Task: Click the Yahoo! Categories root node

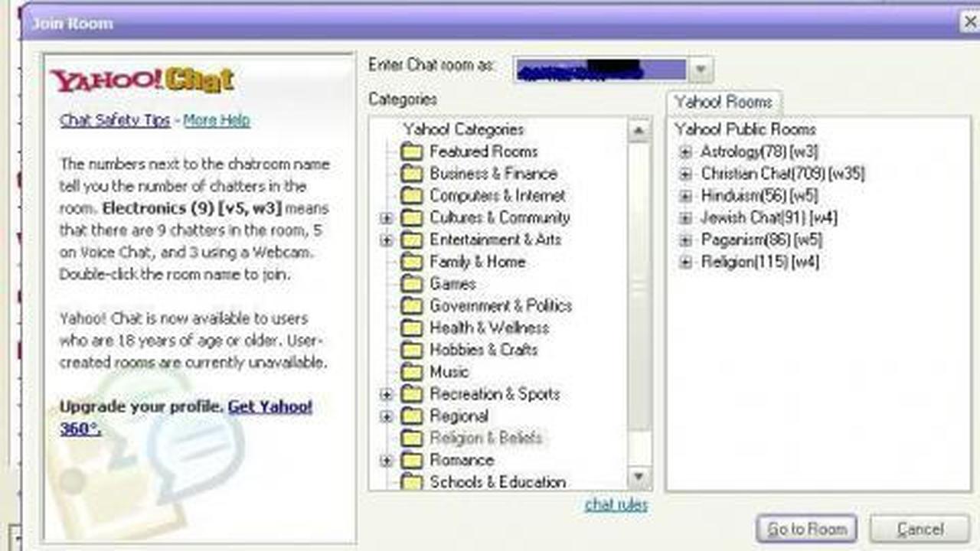Action: pos(463,129)
